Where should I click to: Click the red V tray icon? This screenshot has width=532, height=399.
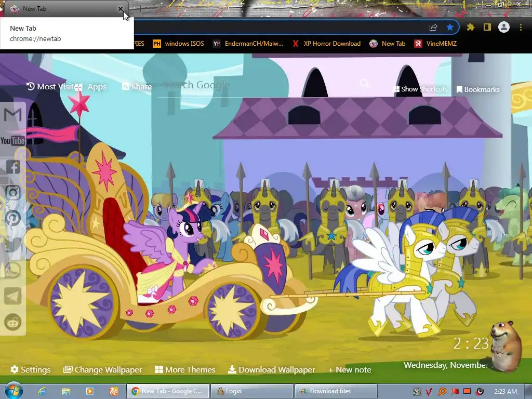tap(429, 392)
